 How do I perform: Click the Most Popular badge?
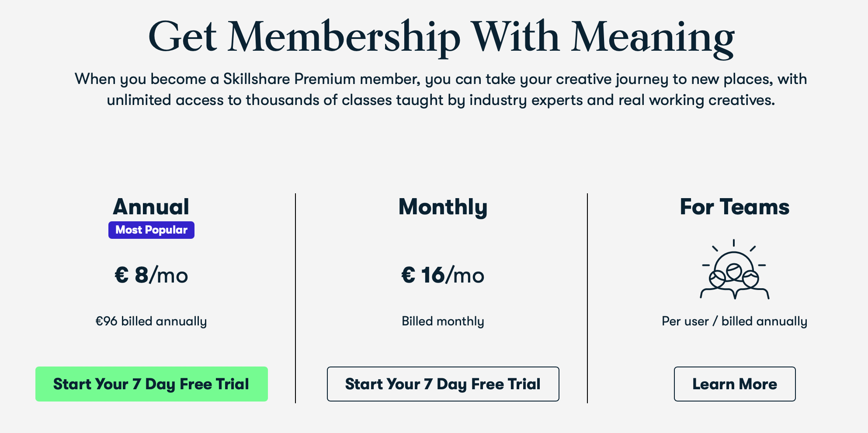(x=151, y=230)
